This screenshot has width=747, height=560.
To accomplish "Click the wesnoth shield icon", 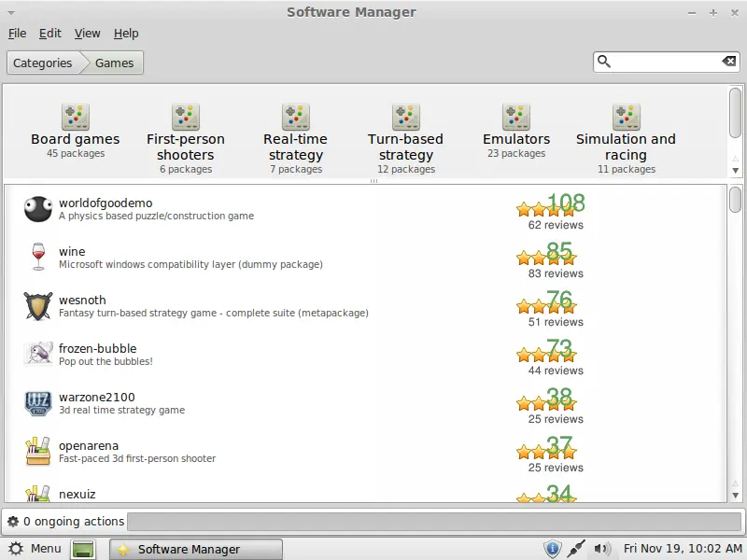I will point(38,305).
